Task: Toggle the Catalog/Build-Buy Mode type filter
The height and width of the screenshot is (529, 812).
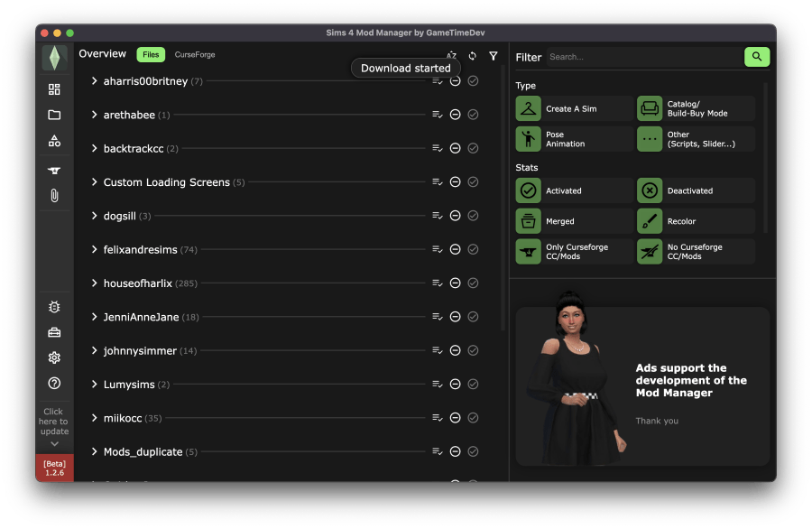Action: point(696,109)
